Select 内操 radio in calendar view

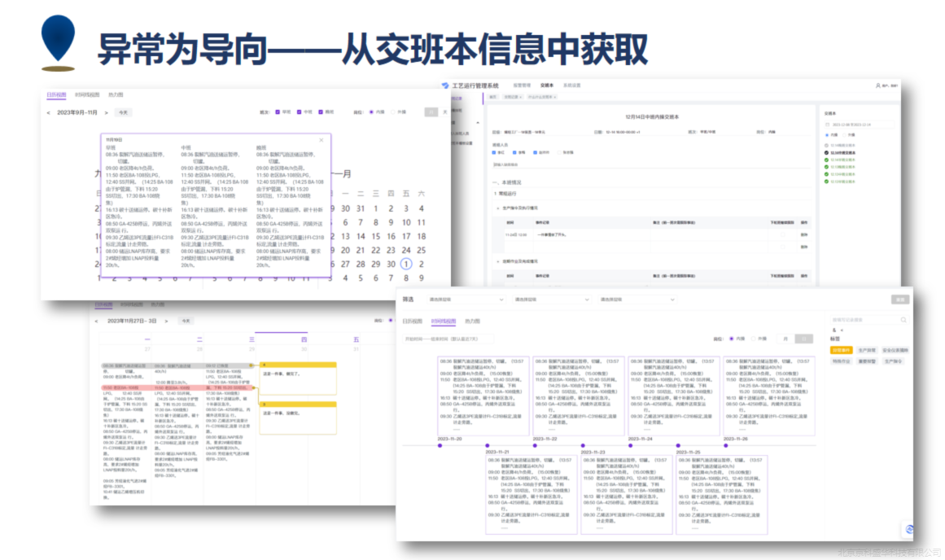coord(371,112)
